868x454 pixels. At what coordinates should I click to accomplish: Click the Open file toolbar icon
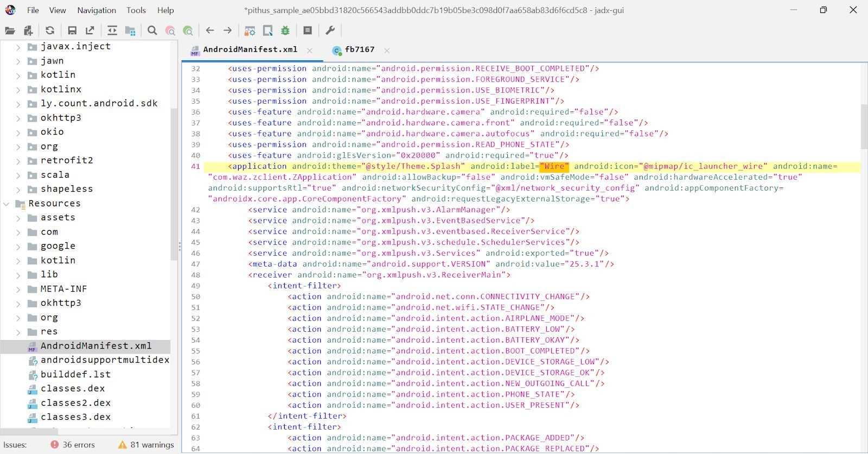[x=10, y=31]
